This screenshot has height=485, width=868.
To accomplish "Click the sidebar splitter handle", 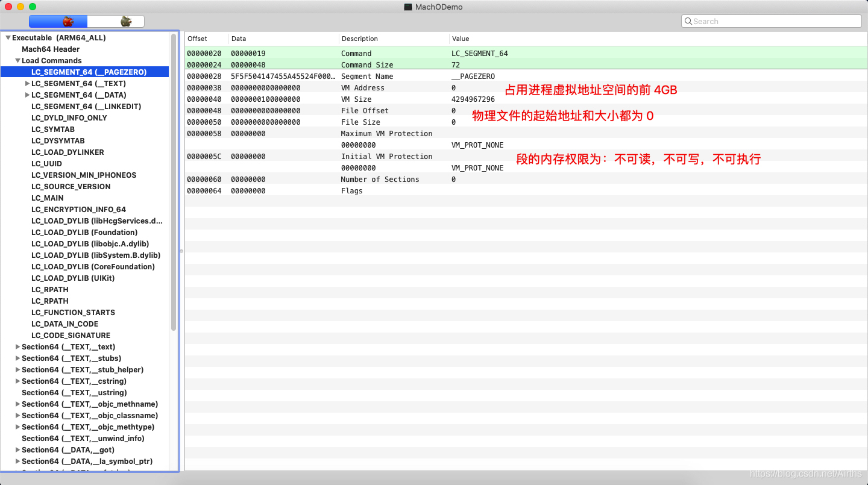I will (181, 251).
